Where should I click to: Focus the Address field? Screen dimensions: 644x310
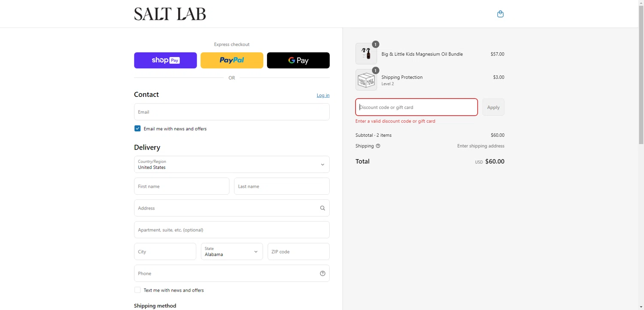[232, 208]
